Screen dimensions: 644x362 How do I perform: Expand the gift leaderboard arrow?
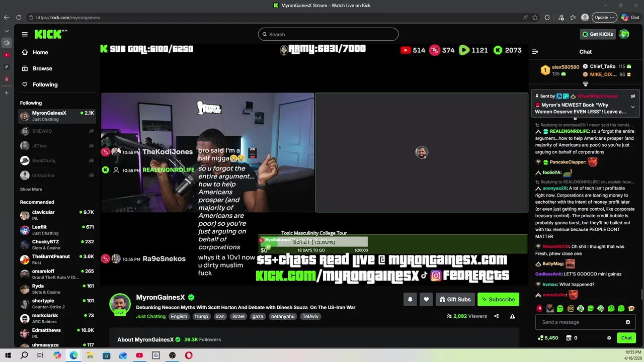585,84
